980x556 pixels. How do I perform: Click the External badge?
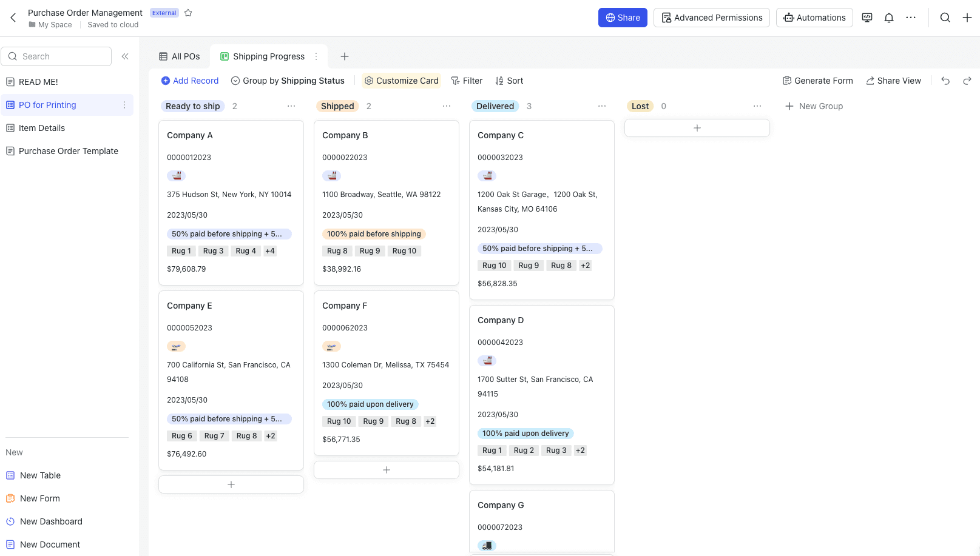click(164, 13)
